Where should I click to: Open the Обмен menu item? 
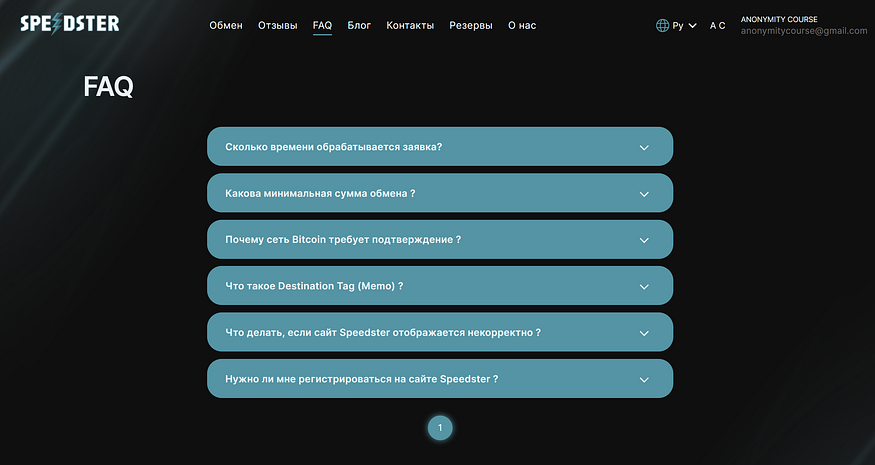coord(226,26)
